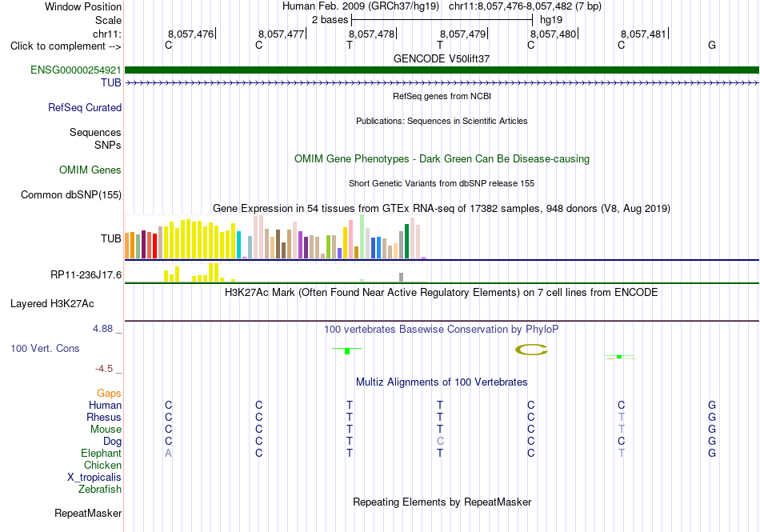
Task: Click the chr11:8,057,476-8,057,482 (7 bp) position text
Action: click(x=525, y=6)
